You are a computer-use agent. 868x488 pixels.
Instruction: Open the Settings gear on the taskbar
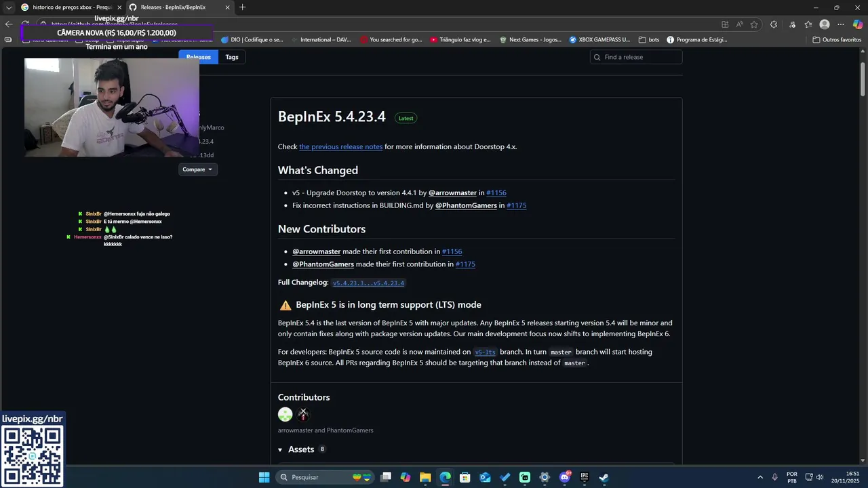545,477
